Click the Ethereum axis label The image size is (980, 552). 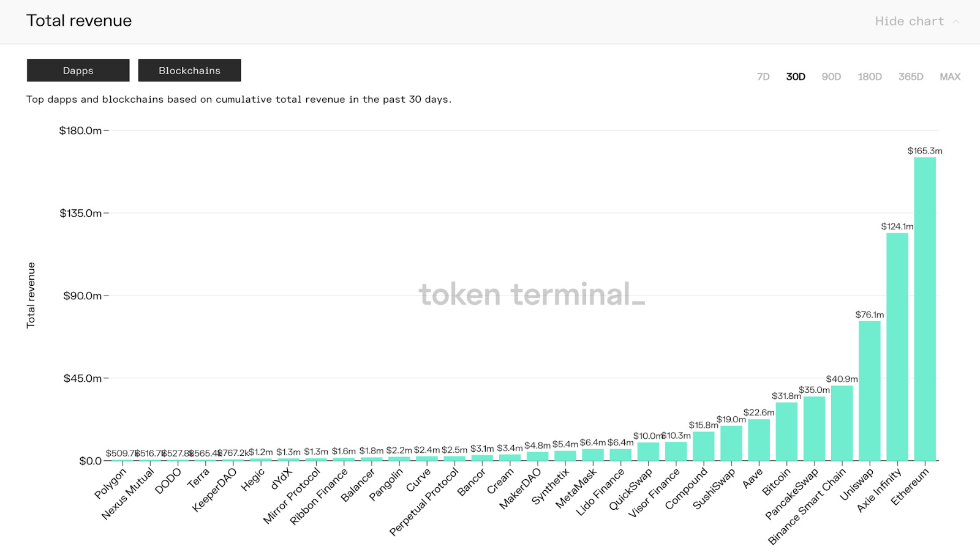tap(910, 487)
